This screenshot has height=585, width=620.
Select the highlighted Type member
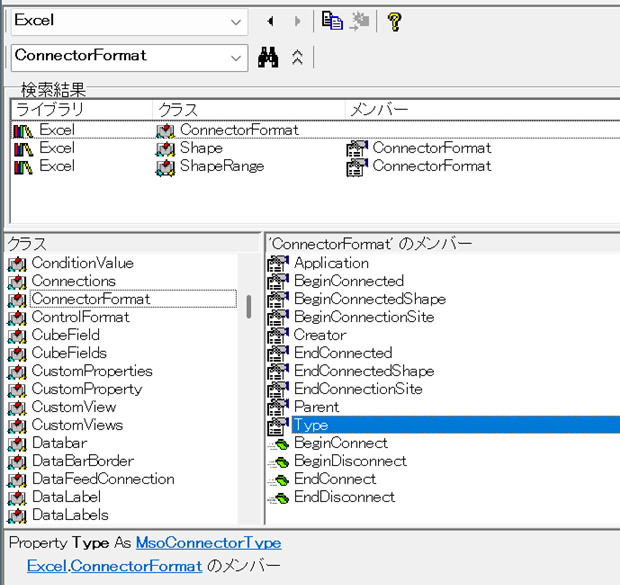point(456,425)
